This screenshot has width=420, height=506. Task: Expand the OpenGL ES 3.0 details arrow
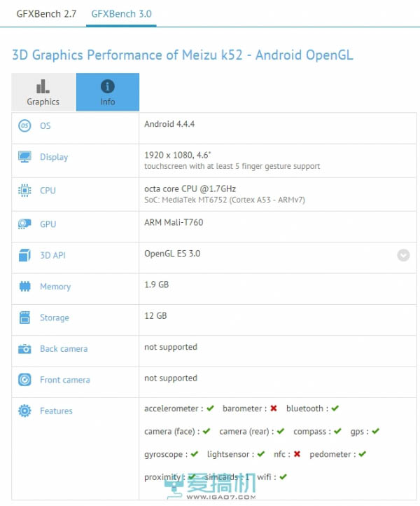pyautogui.click(x=403, y=255)
